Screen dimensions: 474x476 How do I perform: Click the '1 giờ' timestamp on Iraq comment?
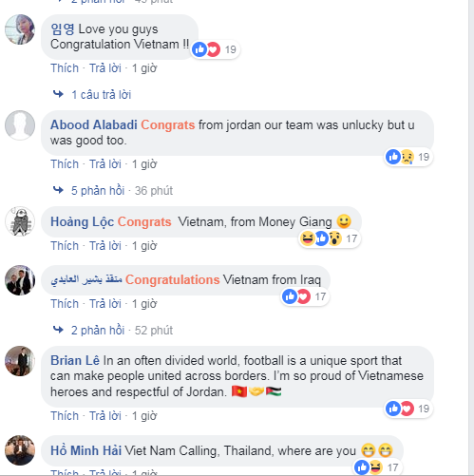(x=144, y=304)
